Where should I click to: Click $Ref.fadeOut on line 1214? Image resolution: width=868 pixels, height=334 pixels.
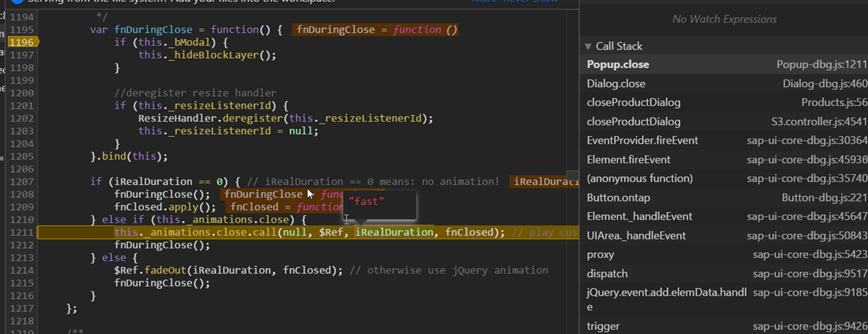151,270
